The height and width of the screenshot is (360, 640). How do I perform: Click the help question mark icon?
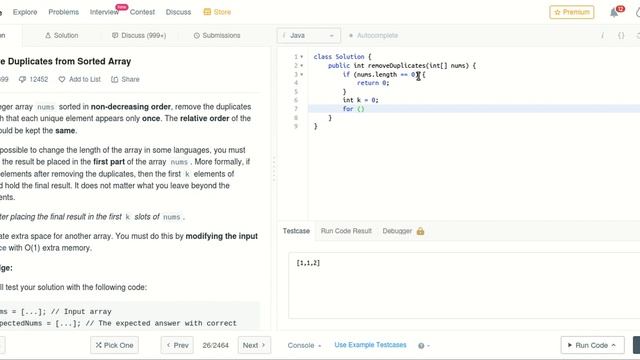421,345
